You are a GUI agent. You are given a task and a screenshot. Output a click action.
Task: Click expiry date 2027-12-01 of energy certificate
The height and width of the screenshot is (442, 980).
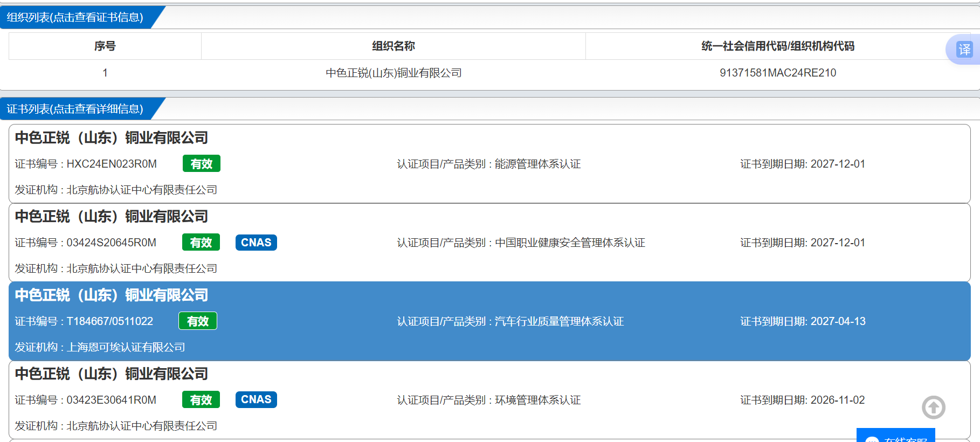(x=838, y=164)
